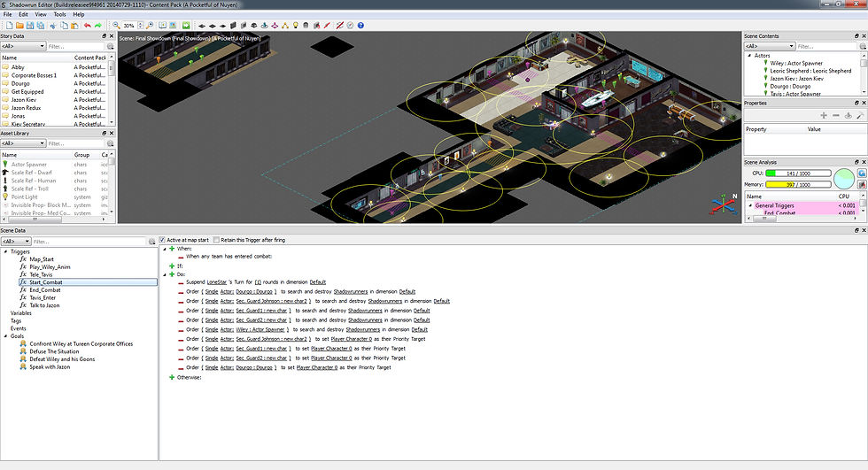Click the Cut scissors icon
Image resolution: width=868 pixels, height=470 pixels.
(53, 26)
